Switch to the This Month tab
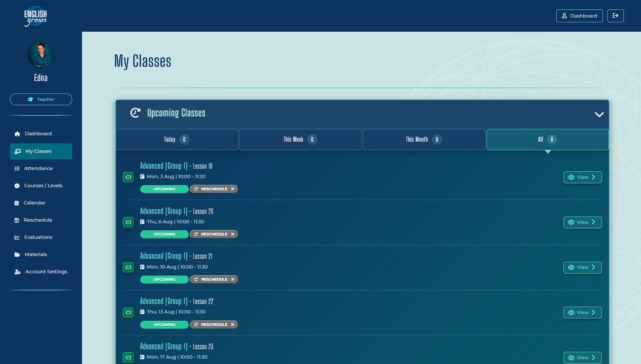This screenshot has width=641, height=364. tap(424, 139)
